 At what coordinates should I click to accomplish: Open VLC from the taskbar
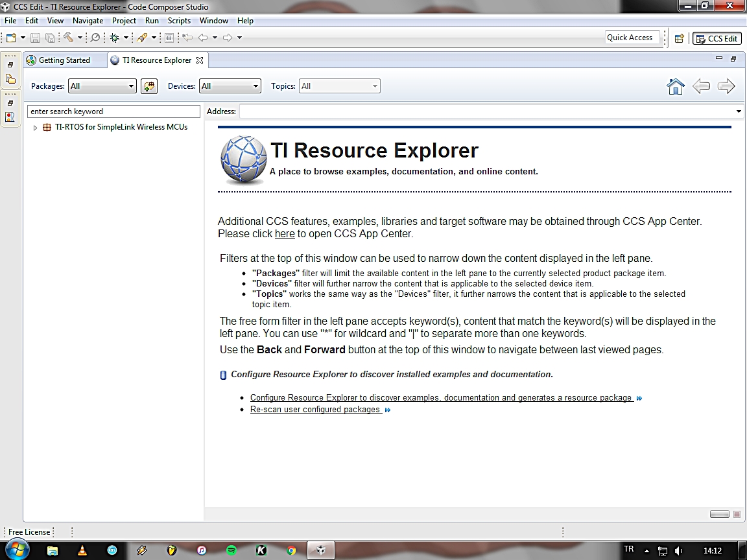[x=82, y=550]
